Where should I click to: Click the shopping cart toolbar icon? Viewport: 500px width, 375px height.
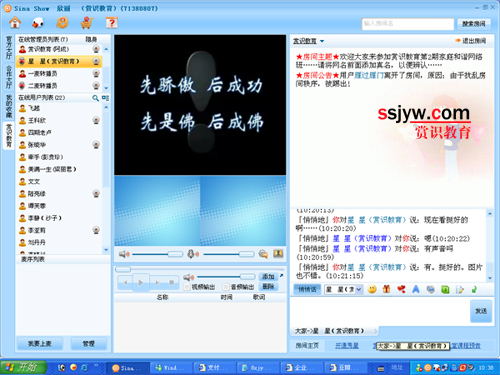click(87, 23)
